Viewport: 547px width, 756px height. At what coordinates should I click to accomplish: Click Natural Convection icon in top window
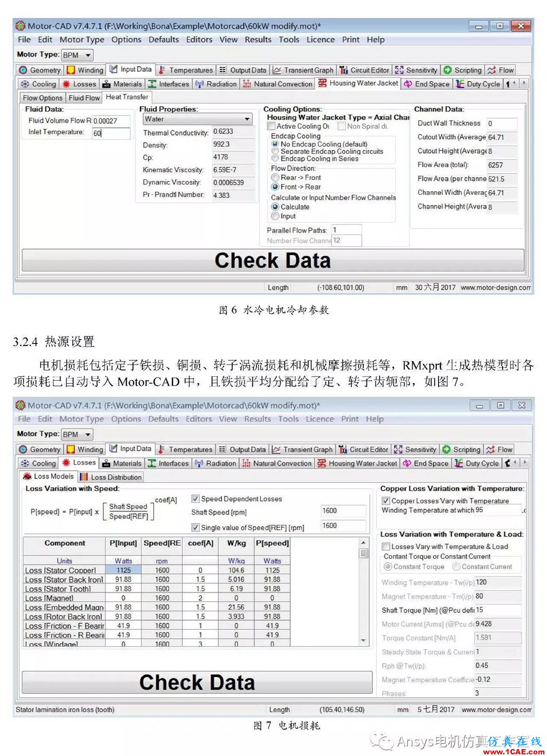[247, 84]
